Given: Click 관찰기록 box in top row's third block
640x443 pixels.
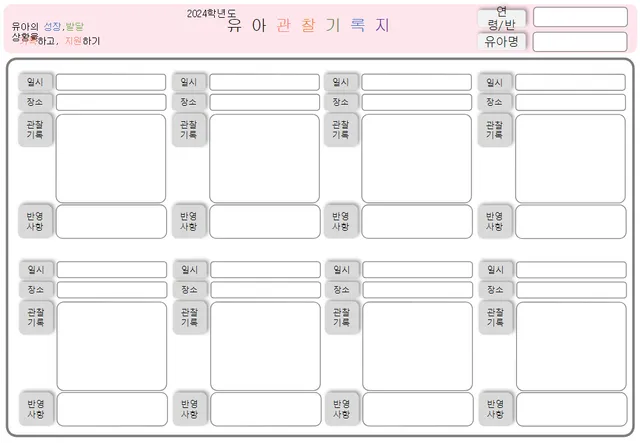Looking at the screenshot, I should [416, 158].
